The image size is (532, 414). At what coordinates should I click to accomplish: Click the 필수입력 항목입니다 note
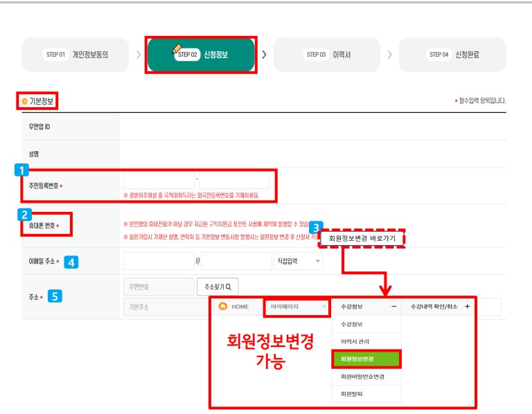click(482, 100)
